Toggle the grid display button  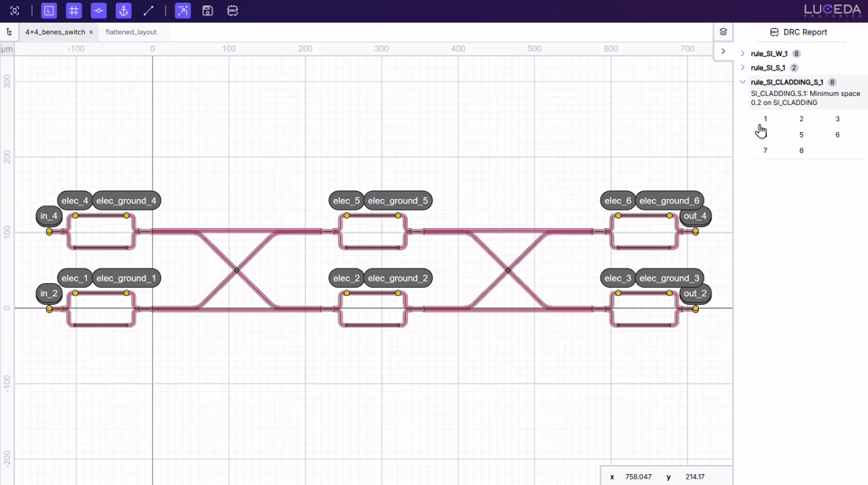click(74, 11)
